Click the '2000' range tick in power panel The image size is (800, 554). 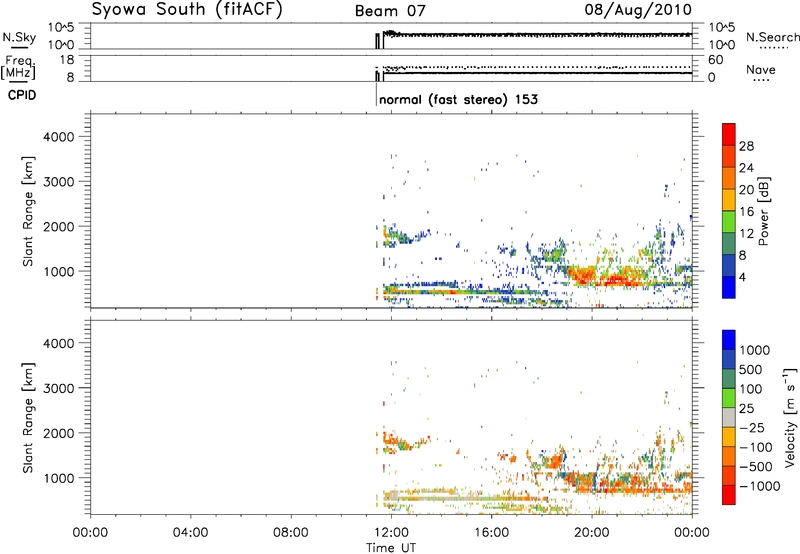tap(59, 226)
